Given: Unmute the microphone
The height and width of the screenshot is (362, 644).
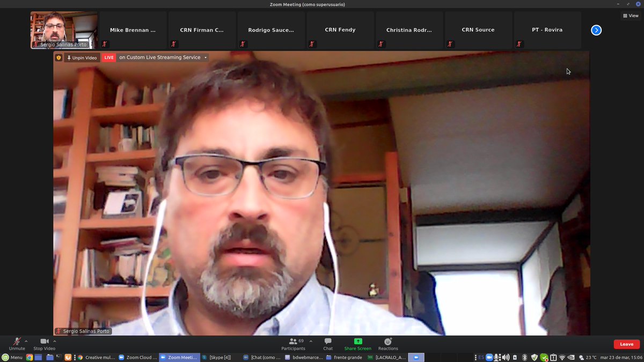Looking at the screenshot, I should pyautogui.click(x=17, y=343).
